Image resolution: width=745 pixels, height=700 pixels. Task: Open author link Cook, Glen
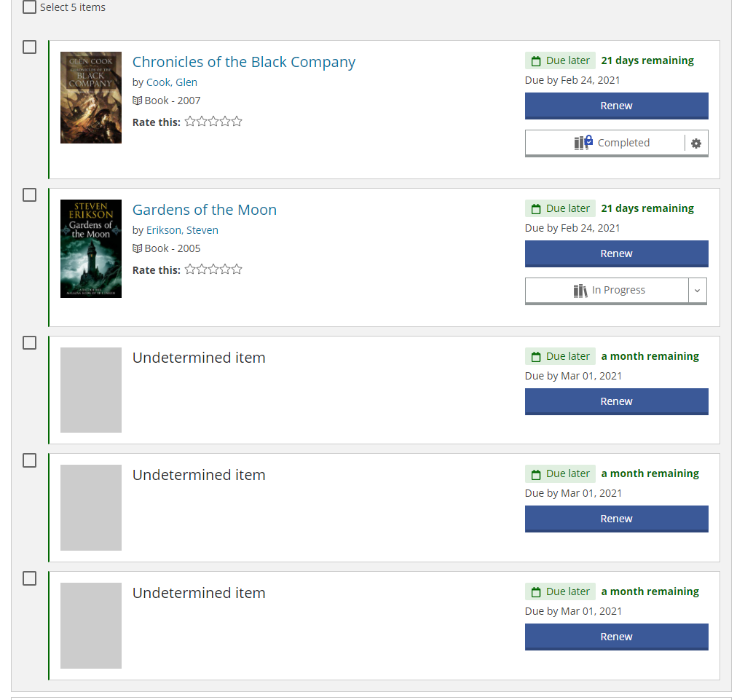(172, 82)
